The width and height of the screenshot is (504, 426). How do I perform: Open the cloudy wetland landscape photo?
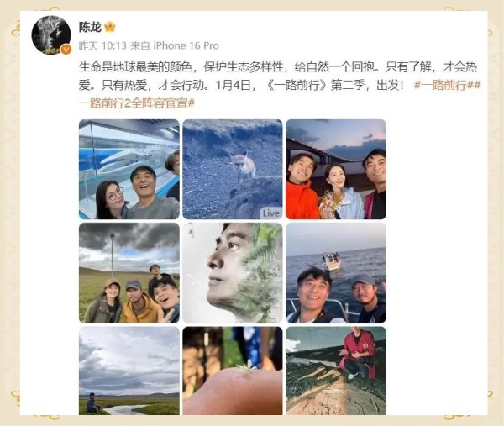click(x=129, y=371)
